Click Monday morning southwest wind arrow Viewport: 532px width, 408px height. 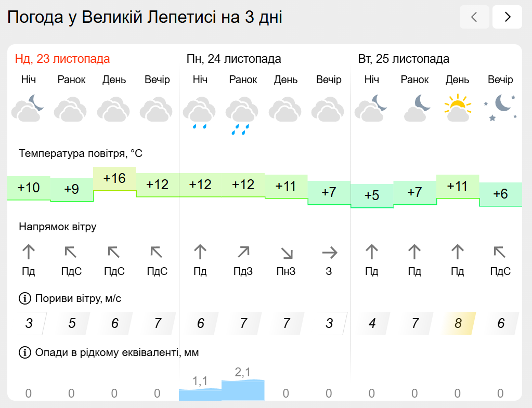[x=243, y=253]
